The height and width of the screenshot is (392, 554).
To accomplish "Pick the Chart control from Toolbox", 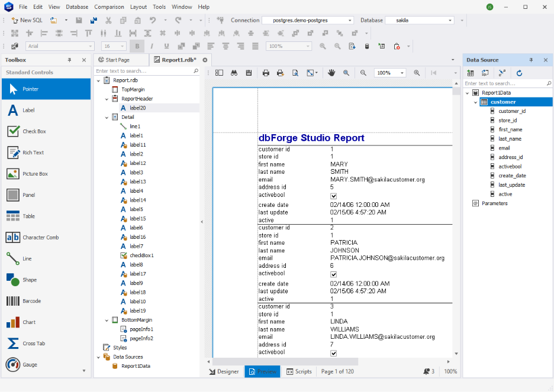I will (46, 322).
